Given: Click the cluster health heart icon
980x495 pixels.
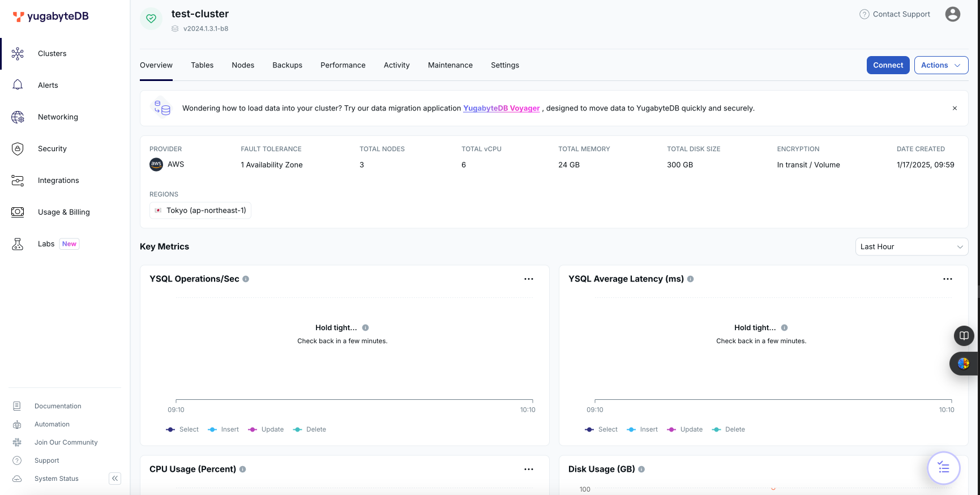Looking at the screenshot, I should [151, 19].
